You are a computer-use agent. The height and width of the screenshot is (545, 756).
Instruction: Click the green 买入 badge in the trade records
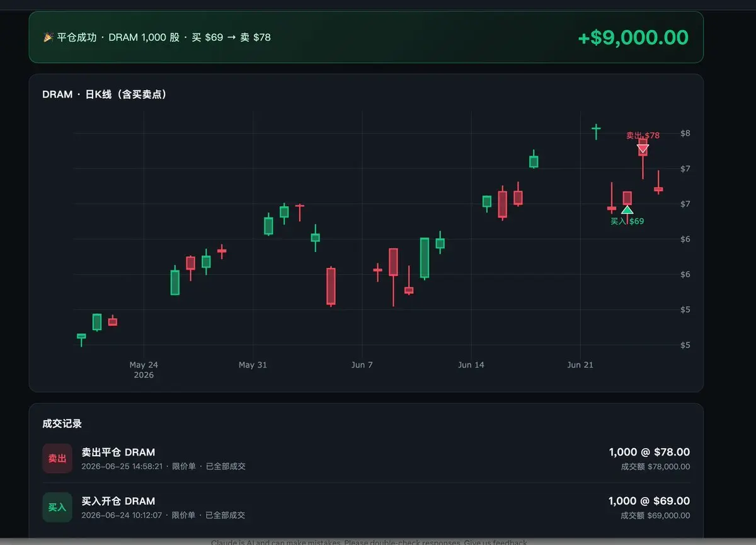coord(57,507)
